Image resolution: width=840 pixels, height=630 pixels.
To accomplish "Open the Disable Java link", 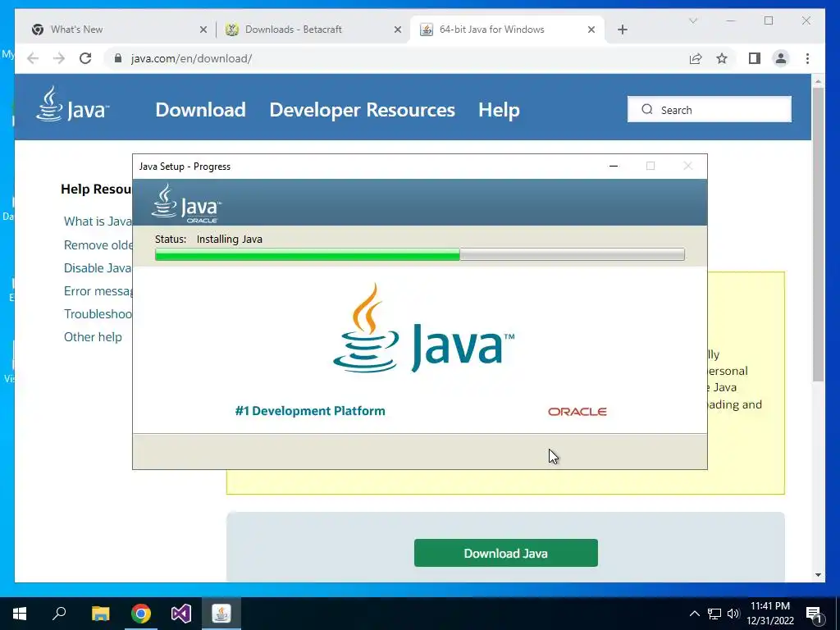I will [x=98, y=268].
